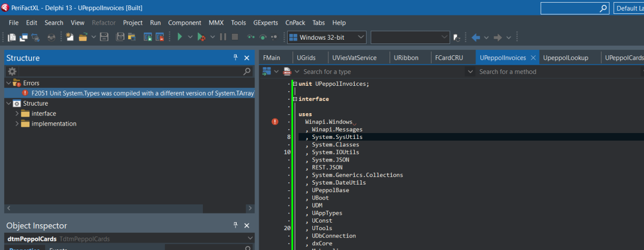The image size is (644, 250).
Task: Click the Open file folder icon
Action: coord(83,37)
